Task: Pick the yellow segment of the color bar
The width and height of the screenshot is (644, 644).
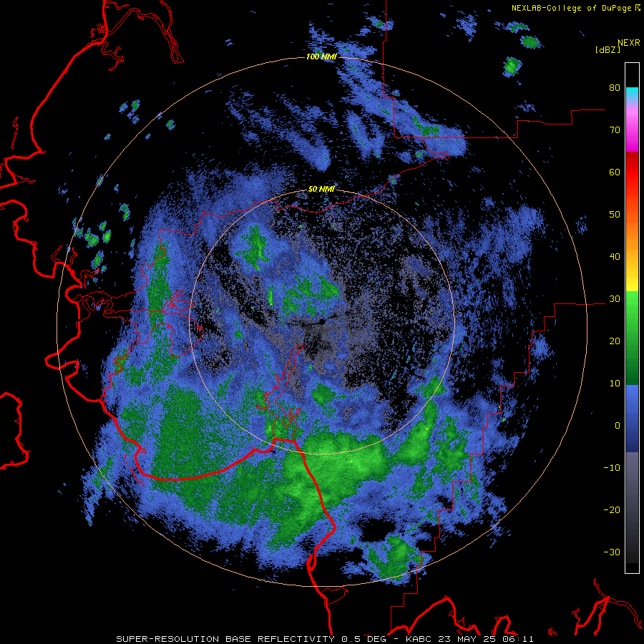Action: point(632,279)
